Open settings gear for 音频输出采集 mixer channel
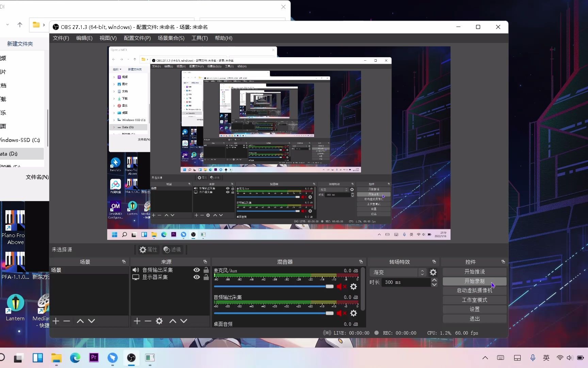The width and height of the screenshot is (588, 368). pyautogui.click(x=354, y=313)
